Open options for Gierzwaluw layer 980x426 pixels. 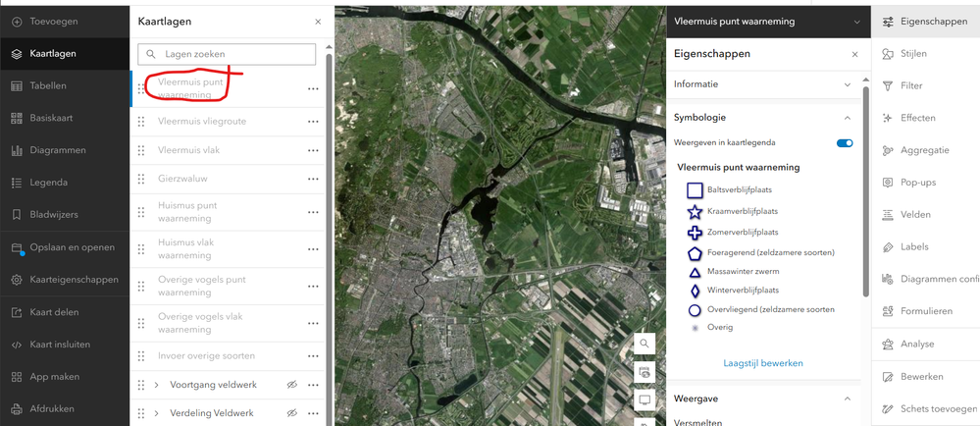coord(313,180)
